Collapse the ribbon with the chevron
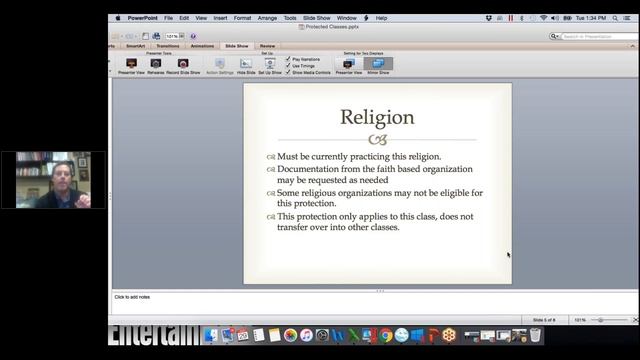Screen dimensions: 640x360 tap(632, 46)
